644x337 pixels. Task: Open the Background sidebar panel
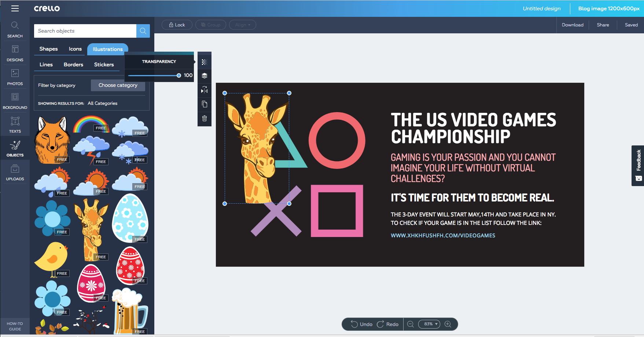pos(15,101)
